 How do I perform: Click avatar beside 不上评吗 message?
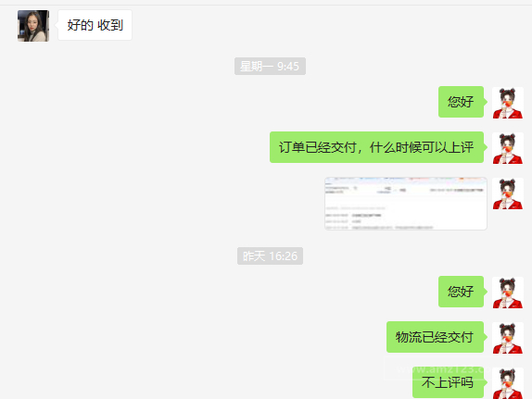click(508, 383)
